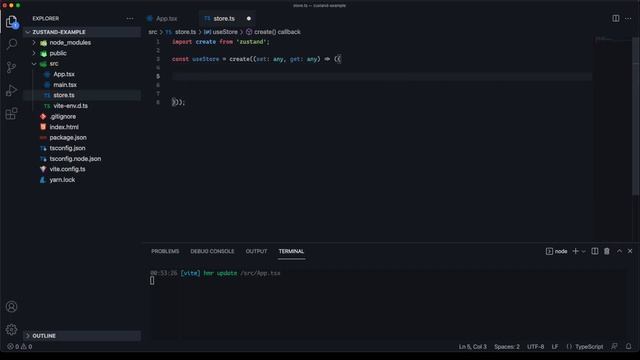
Task: Place cursor on empty line 5
Action: pos(382,76)
